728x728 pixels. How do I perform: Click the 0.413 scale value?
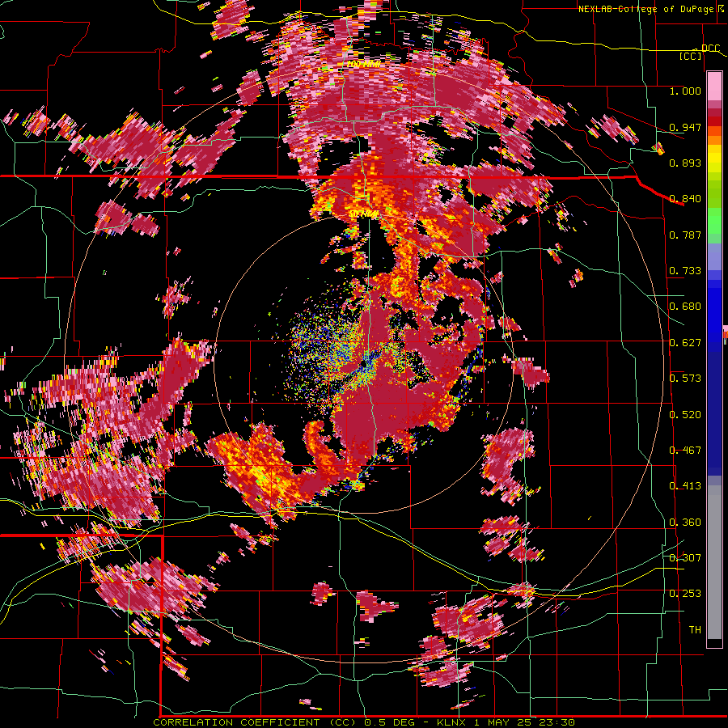685,486
